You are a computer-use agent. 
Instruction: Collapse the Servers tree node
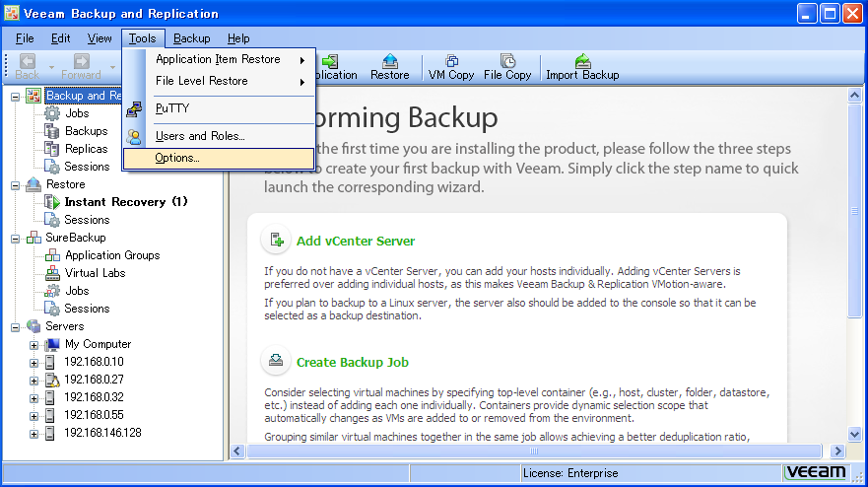coord(16,327)
